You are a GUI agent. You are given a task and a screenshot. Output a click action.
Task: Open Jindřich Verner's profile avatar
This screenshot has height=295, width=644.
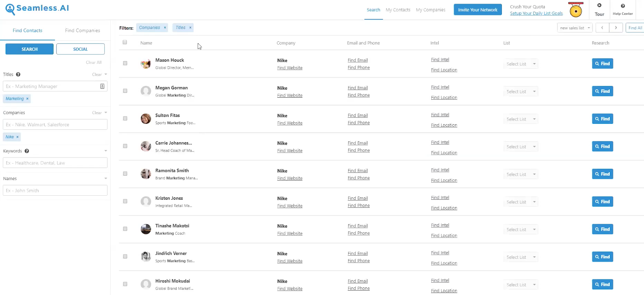pos(146,256)
